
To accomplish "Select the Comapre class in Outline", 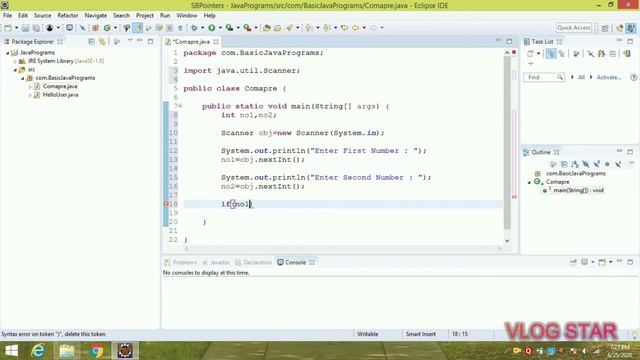I will (558, 182).
